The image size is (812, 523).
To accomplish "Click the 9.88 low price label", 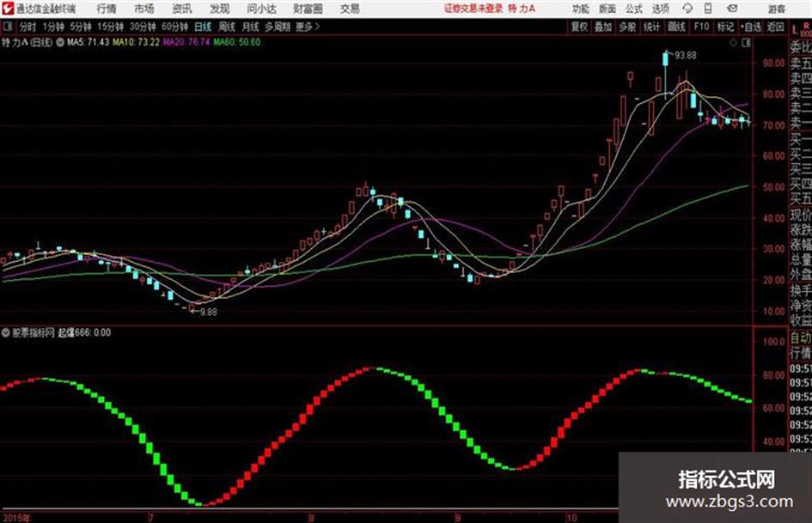I will click(x=208, y=312).
